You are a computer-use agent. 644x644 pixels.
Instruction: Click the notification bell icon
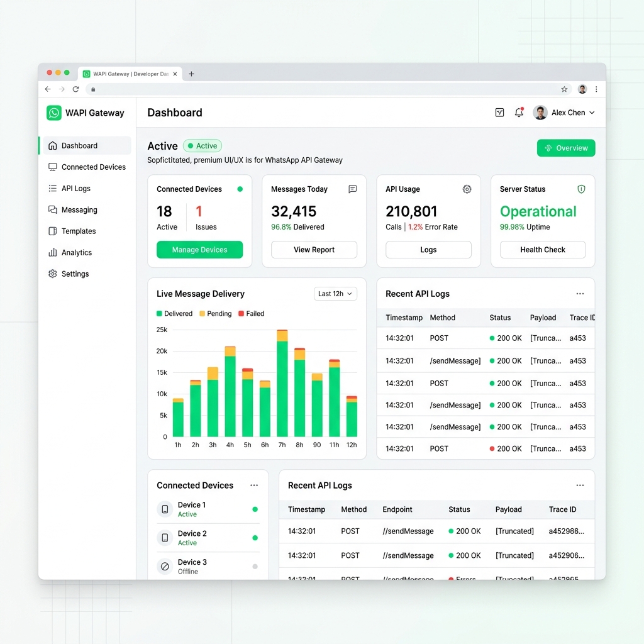coord(519,113)
